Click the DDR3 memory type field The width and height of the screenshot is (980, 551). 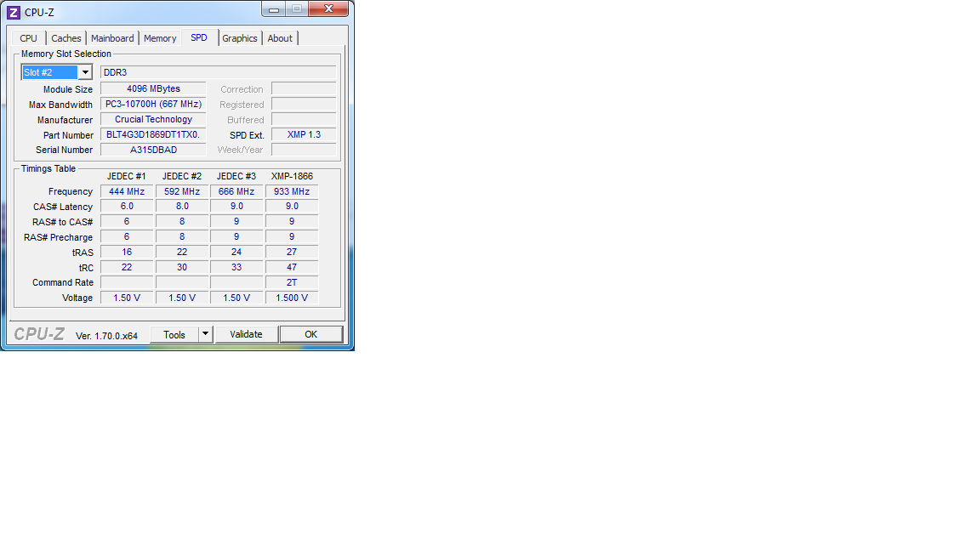[x=218, y=72]
